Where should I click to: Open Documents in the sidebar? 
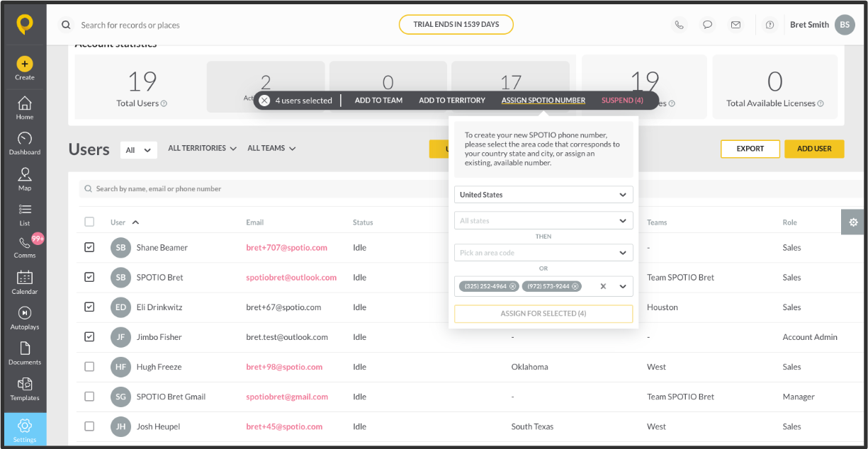tap(25, 353)
